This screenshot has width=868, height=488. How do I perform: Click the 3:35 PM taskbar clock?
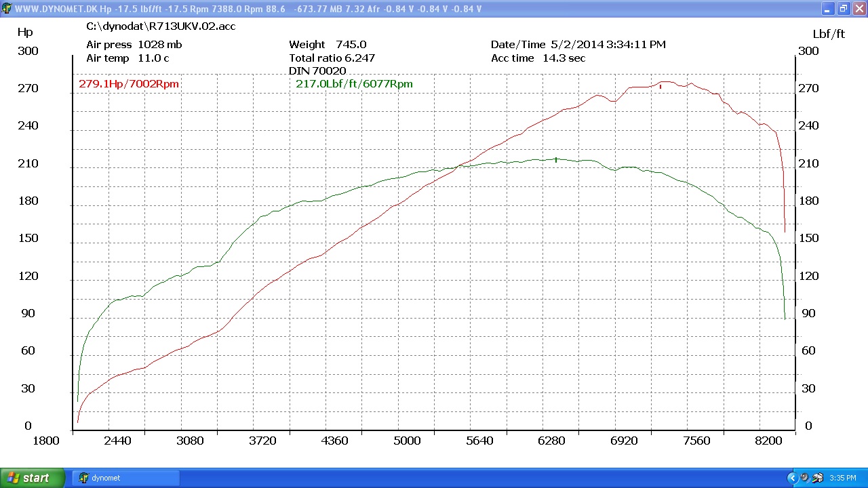[843, 478]
